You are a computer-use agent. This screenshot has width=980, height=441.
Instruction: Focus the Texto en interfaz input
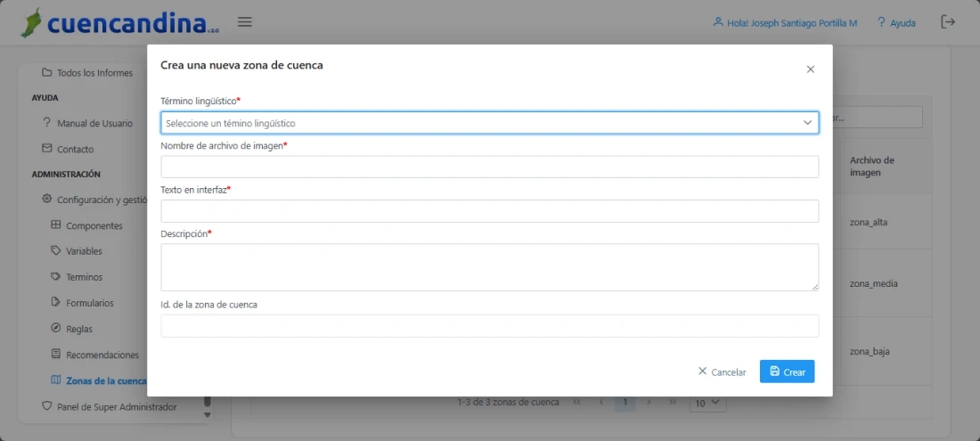[489, 211]
